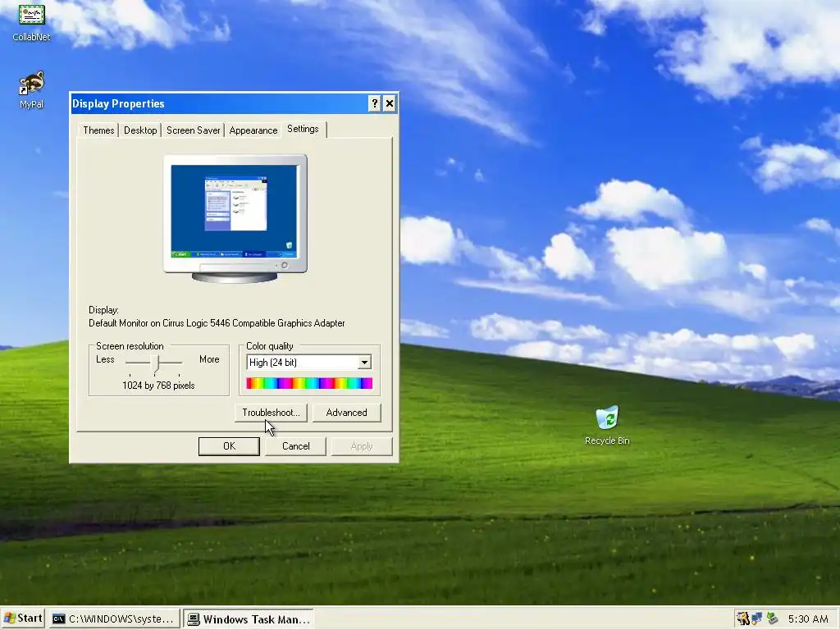The image size is (840, 630).
Task: Select the Recycle Bin icon
Action: pos(607,426)
